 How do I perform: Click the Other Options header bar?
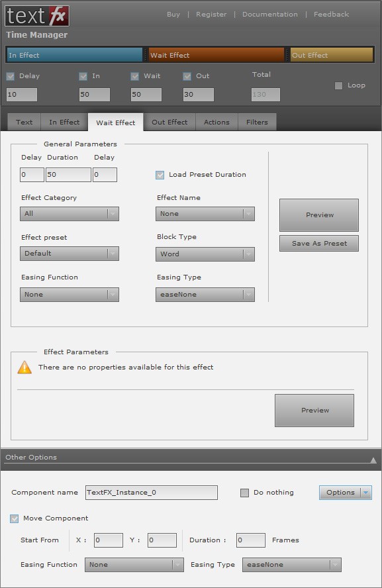click(191, 460)
